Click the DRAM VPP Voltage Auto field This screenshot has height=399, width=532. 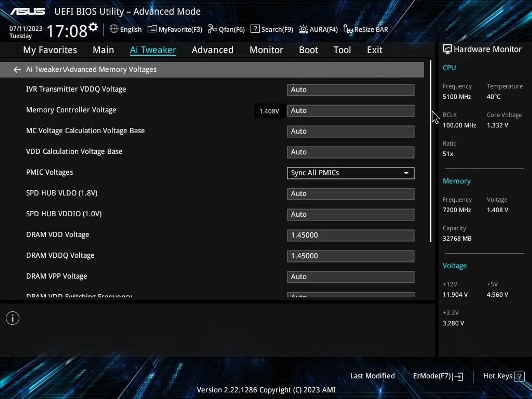[x=351, y=277]
